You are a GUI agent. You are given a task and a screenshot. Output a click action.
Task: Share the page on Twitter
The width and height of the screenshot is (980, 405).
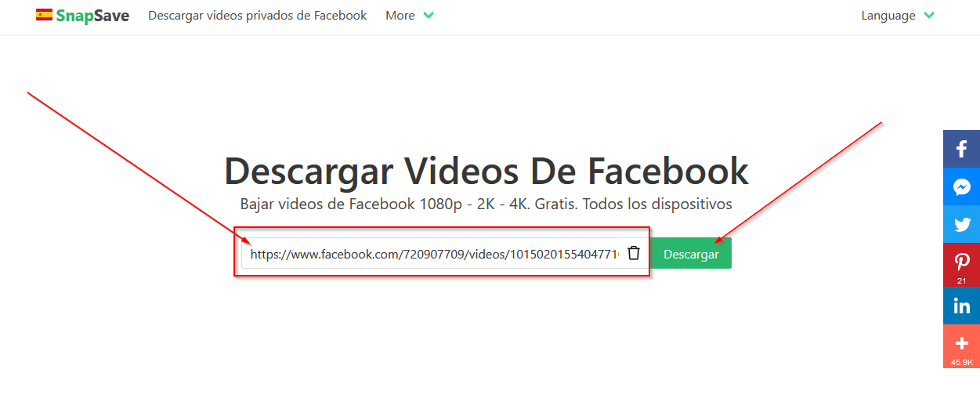point(961,225)
